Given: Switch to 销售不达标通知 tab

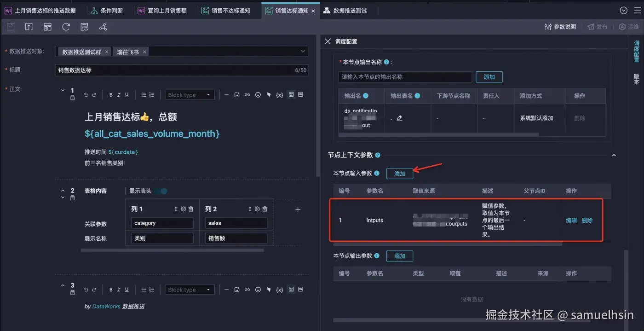Looking at the screenshot, I should [x=227, y=10].
